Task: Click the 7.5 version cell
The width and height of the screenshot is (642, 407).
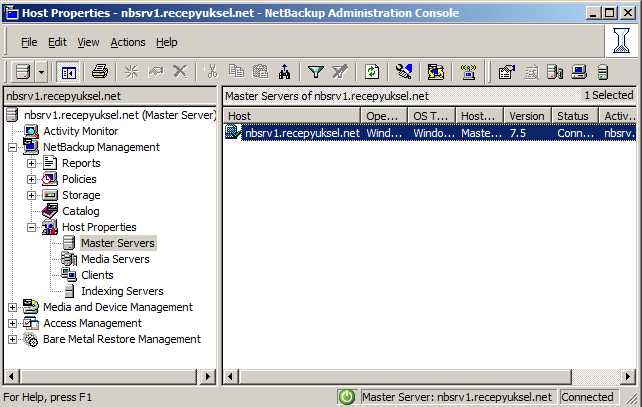Action: [x=518, y=133]
